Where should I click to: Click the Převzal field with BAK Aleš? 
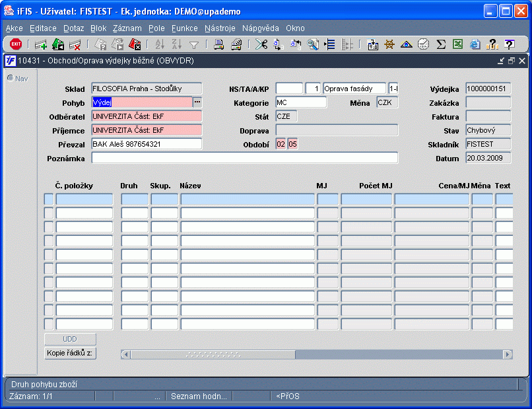[x=147, y=144]
